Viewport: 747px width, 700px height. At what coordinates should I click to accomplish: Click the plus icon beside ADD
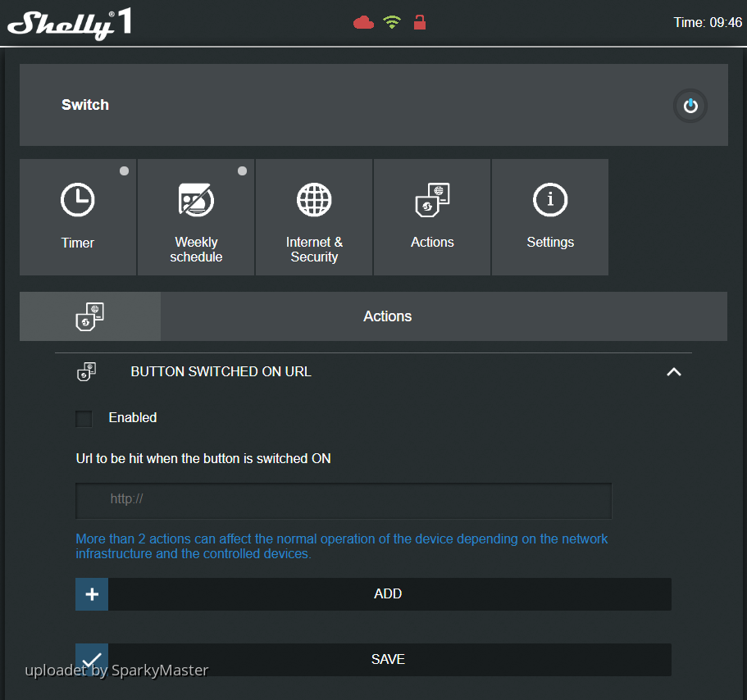pyautogui.click(x=92, y=594)
